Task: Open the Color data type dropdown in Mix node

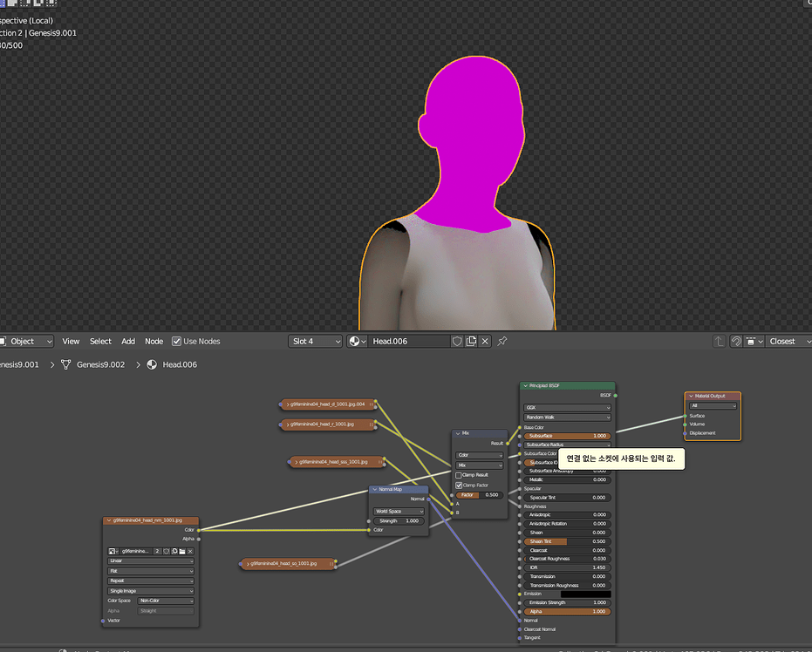Action: click(x=480, y=455)
